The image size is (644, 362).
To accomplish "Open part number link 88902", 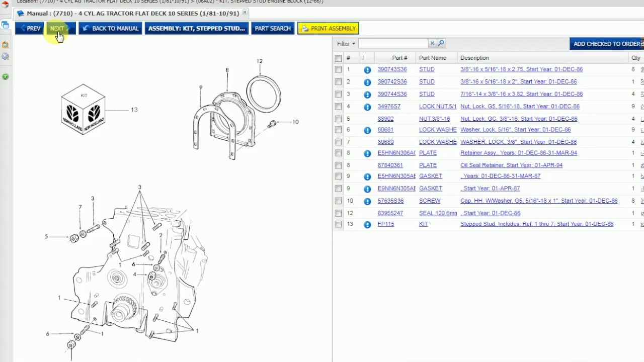I will point(385,119).
